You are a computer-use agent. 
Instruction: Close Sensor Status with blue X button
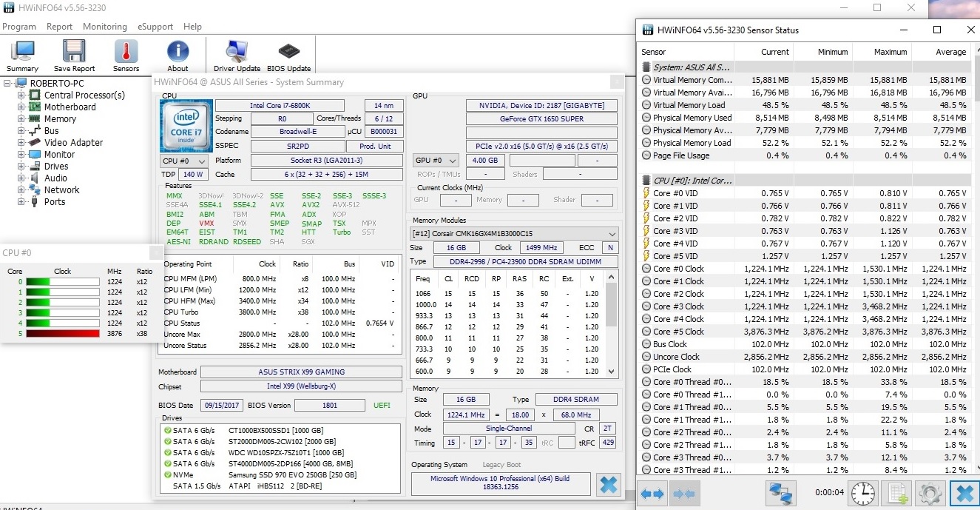[x=963, y=494]
